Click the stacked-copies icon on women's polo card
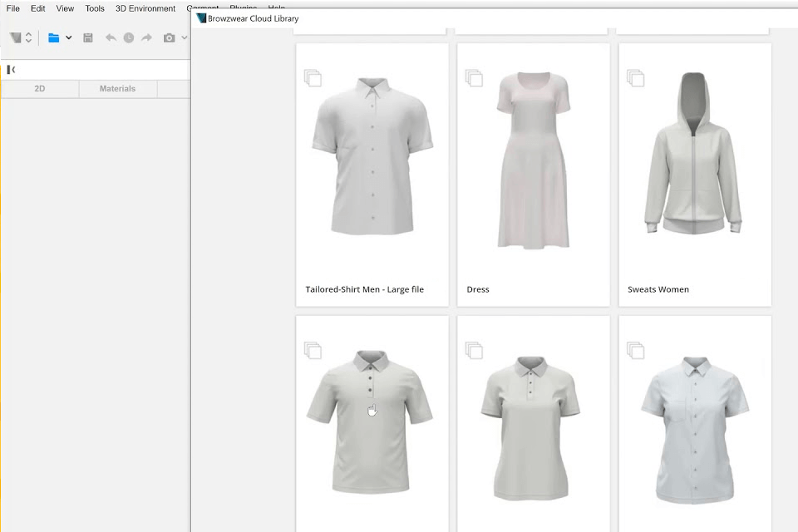This screenshot has width=798, height=532. 474,350
